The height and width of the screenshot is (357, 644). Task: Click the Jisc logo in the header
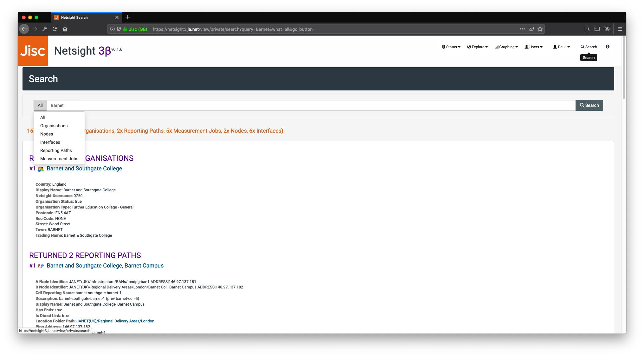tap(33, 50)
